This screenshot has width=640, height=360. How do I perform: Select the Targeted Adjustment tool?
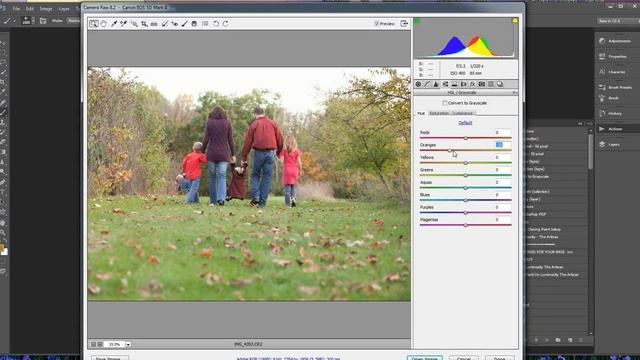134,24
